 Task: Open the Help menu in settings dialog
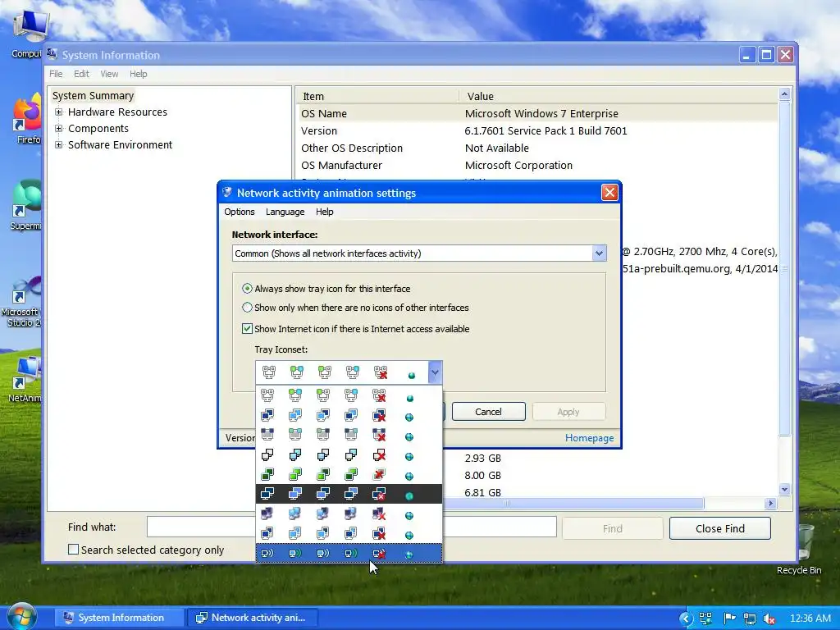[325, 212]
